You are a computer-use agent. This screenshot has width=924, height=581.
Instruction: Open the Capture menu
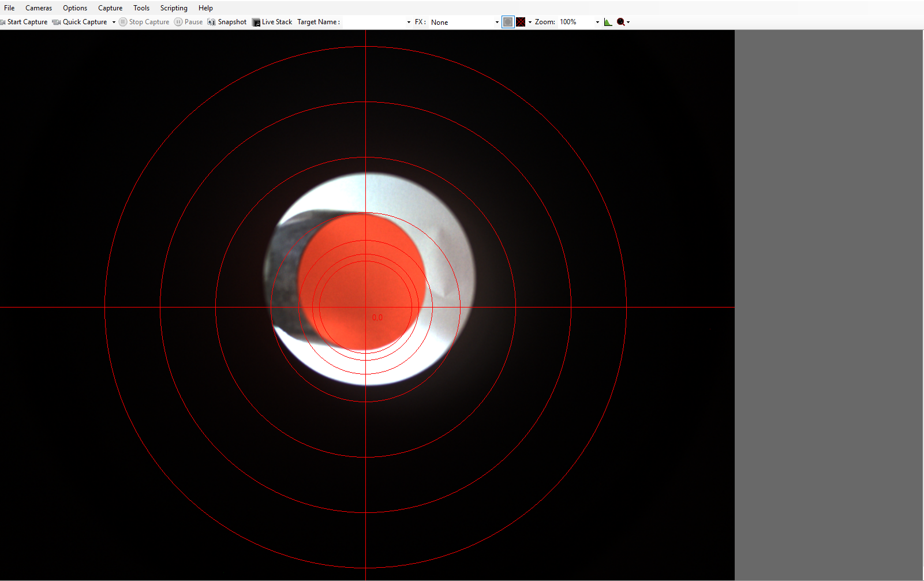tap(110, 8)
